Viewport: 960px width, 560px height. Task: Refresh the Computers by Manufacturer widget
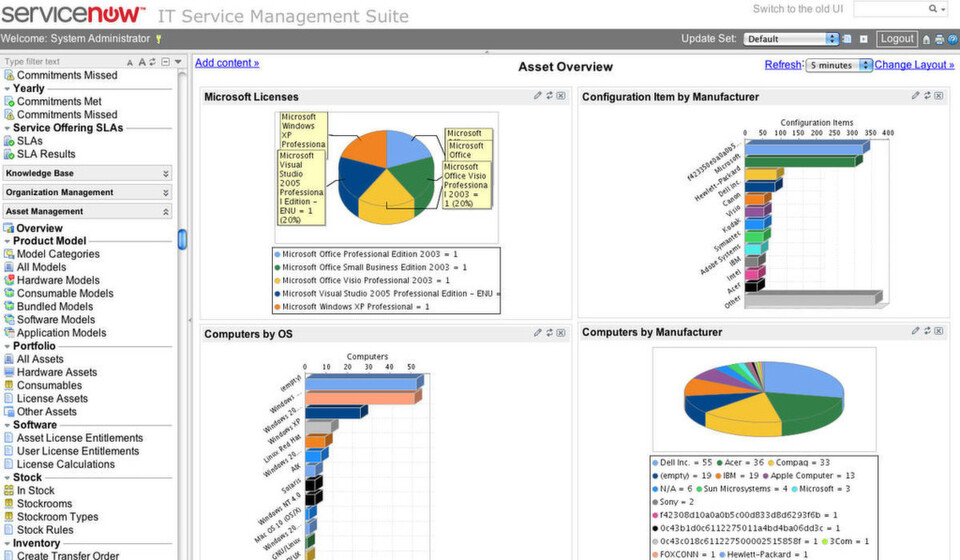[928, 330]
